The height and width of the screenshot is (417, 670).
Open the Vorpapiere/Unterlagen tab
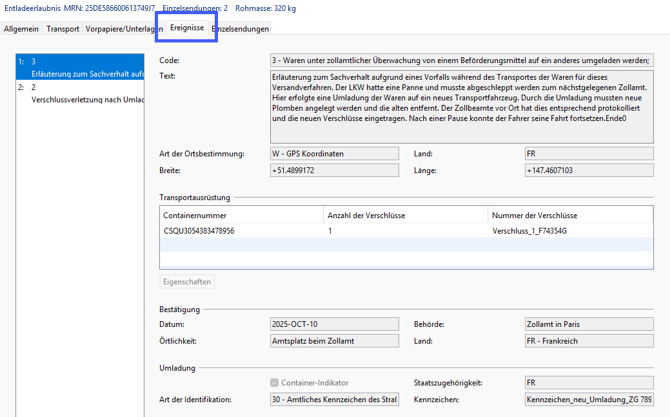(122, 29)
